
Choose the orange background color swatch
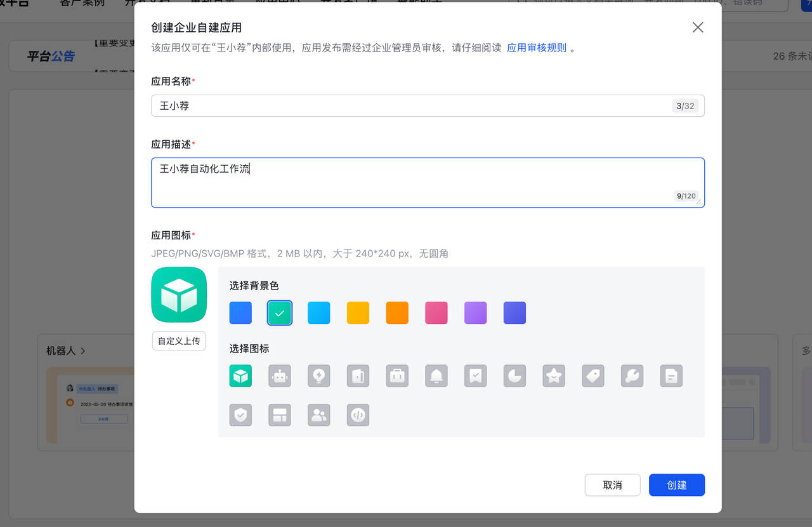coord(397,313)
